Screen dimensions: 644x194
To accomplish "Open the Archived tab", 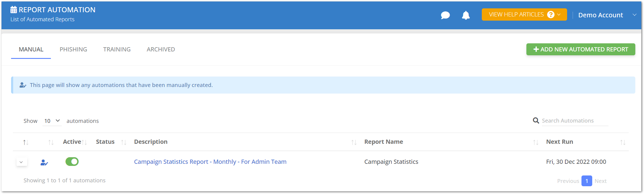I will (160, 49).
